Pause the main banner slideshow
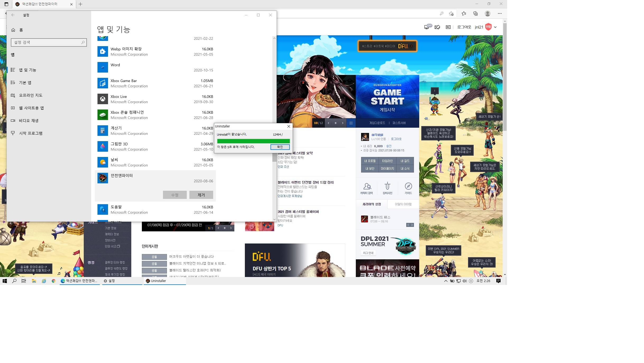644x363 pixels. pyautogui.click(x=335, y=123)
